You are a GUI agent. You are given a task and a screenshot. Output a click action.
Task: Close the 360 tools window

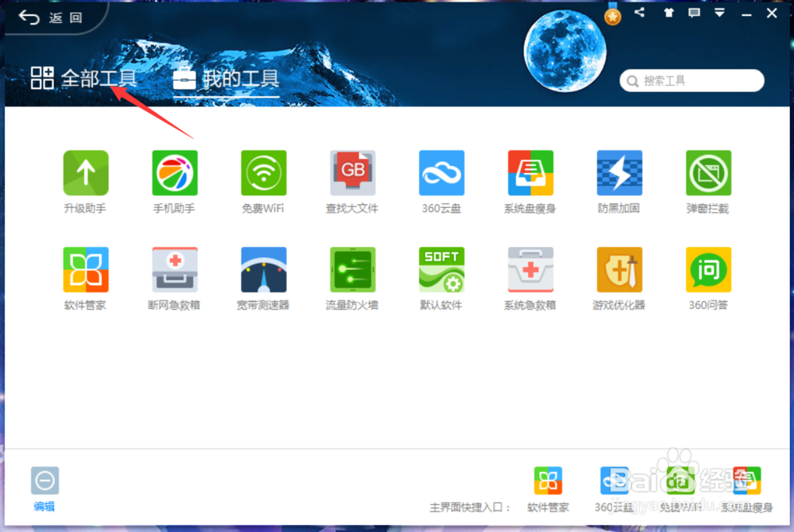tap(772, 13)
